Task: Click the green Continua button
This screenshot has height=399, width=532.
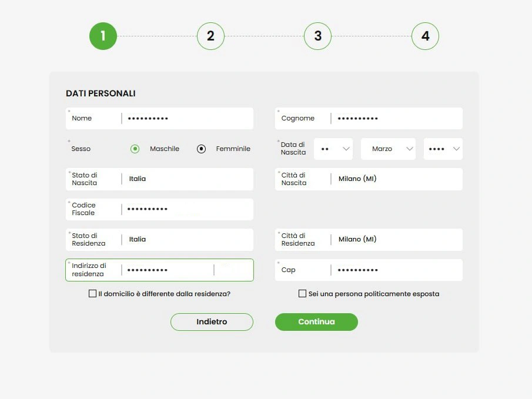Action: point(316,321)
